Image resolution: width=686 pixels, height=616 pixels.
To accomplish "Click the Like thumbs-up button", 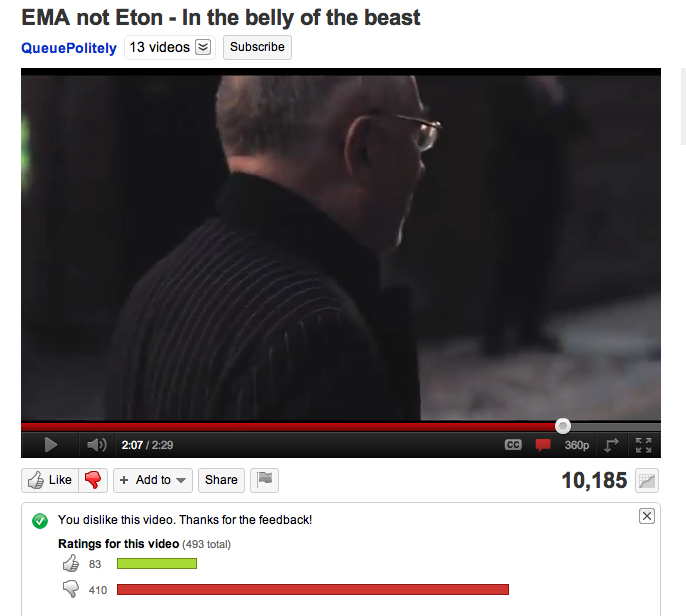I will (x=50, y=480).
